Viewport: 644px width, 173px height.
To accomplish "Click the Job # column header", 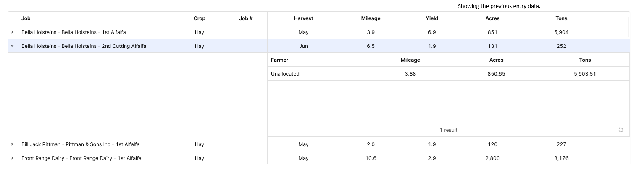I will coord(246,18).
